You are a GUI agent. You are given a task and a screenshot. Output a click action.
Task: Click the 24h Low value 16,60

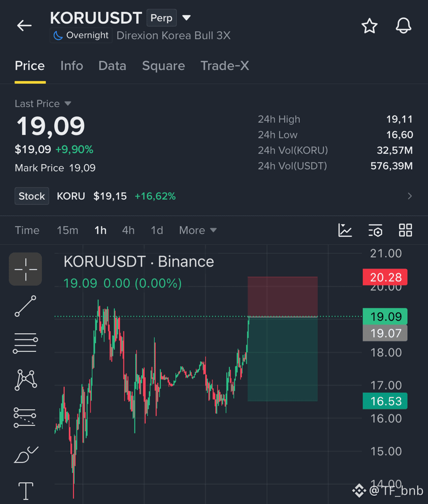(x=400, y=135)
